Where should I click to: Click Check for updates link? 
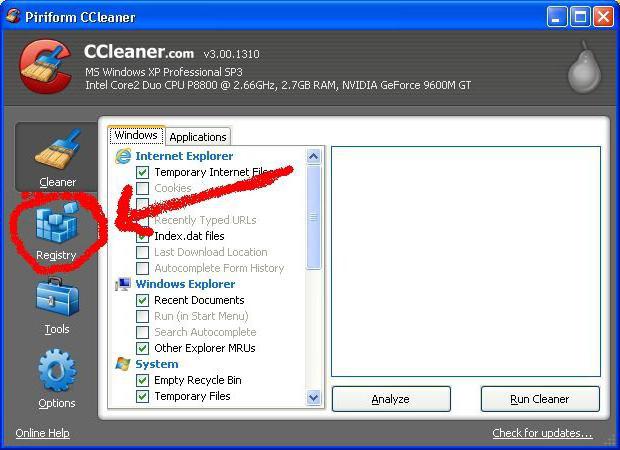(542, 433)
